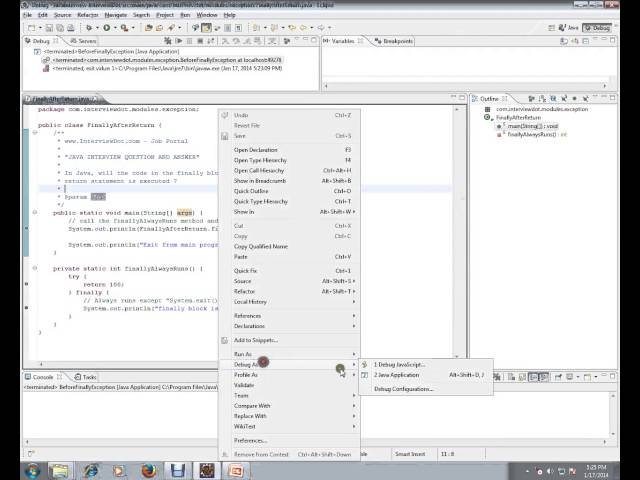This screenshot has height=480, width=640.
Task: Collapse the finallyAlwaysRuns method fold marker
Action: 35,268
